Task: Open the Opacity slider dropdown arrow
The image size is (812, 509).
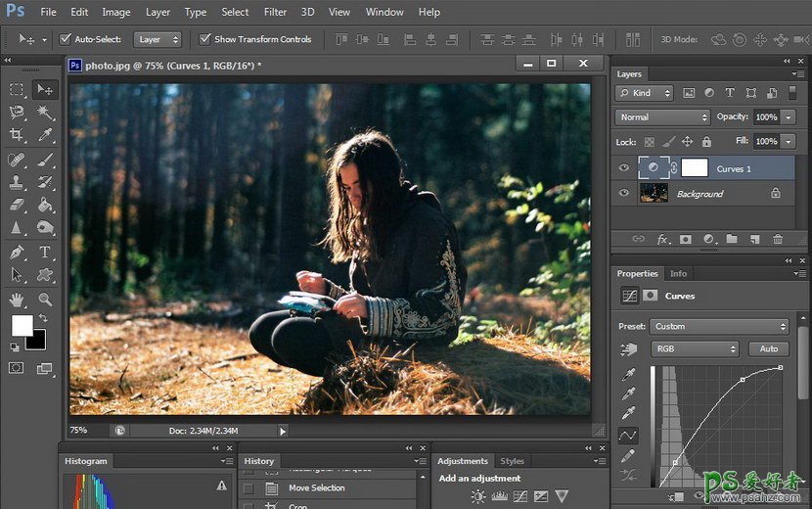Action: pos(789,117)
